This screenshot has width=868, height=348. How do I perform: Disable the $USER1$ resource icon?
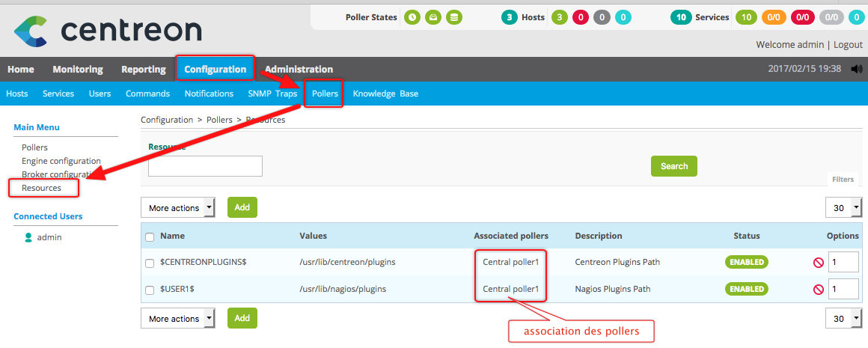(819, 289)
